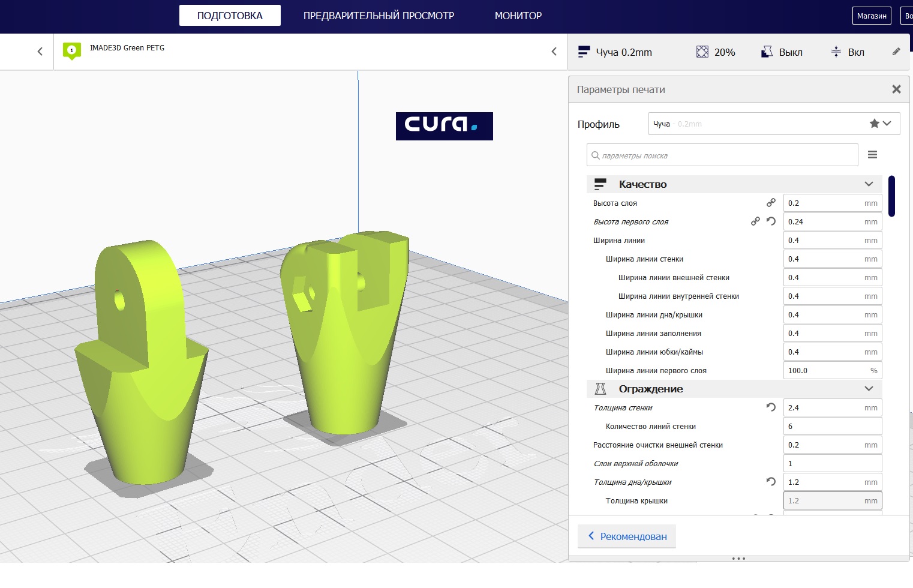Toggle adhesion setting showing Вкл
This screenshot has height=588, width=913.
point(847,52)
